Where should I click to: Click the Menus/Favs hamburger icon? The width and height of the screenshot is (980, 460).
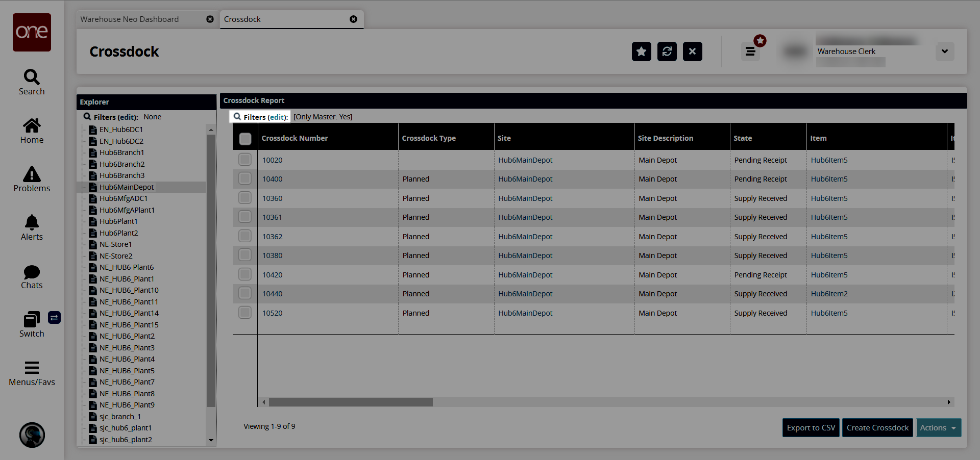click(32, 373)
